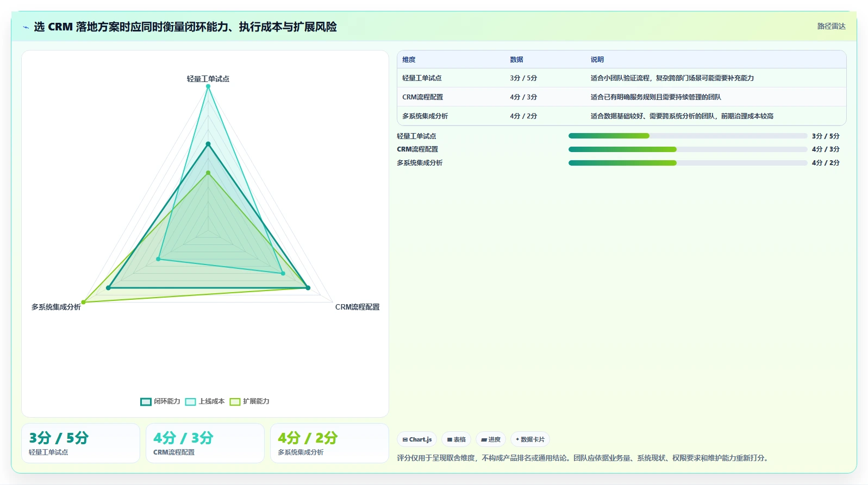Click the 轻量工单试点 progress bar

[x=688, y=136]
